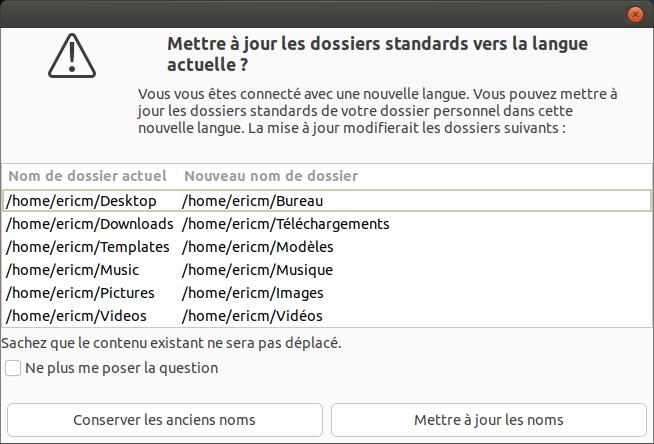Click the new name /home/ericm/Images
Image resolution: width=654 pixels, height=444 pixels.
[x=254, y=293]
